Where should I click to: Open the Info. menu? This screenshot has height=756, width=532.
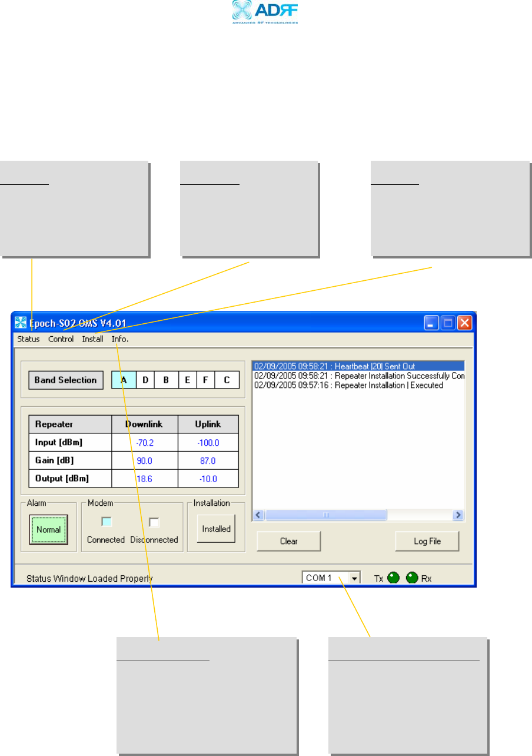coord(120,339)
